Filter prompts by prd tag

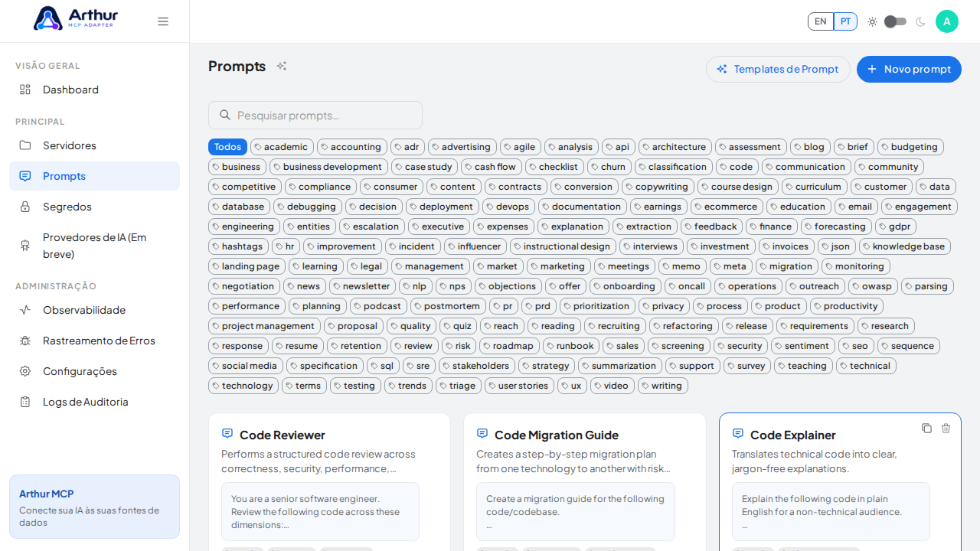point(539,306)
